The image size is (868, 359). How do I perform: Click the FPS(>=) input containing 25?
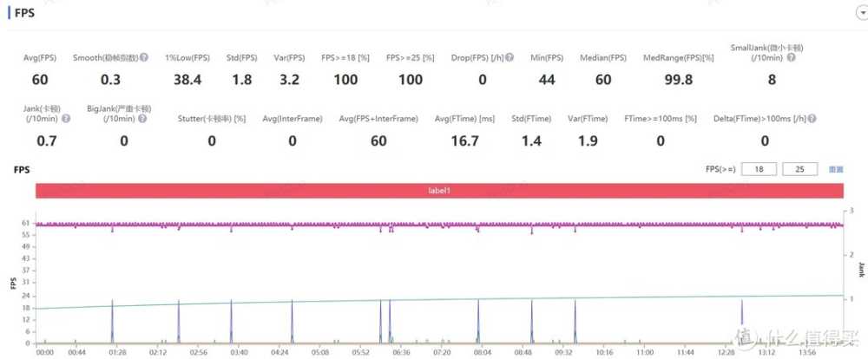pyautogui.click(x=799, y=169)
